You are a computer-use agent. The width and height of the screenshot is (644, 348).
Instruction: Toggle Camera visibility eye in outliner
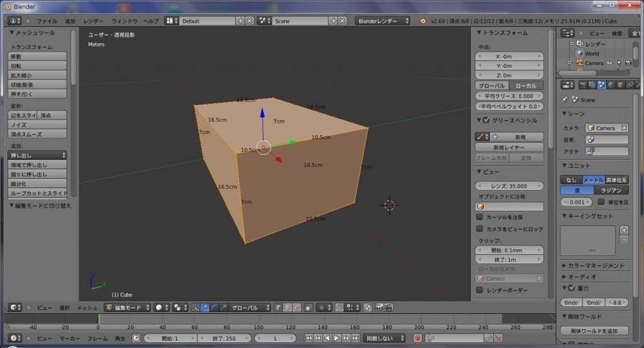click(x=610, y=63)
